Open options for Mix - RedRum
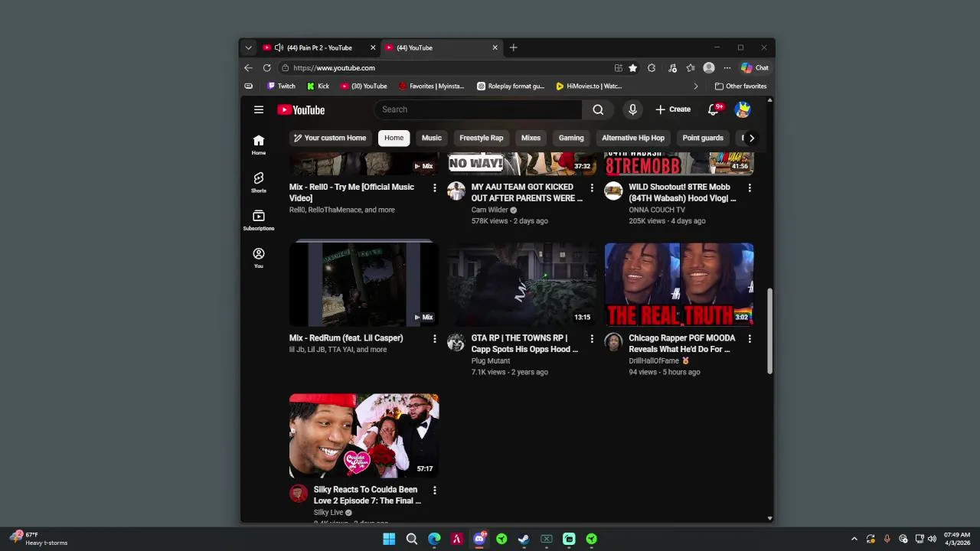This screenshot has width=980, height=551. click(434, 338)
